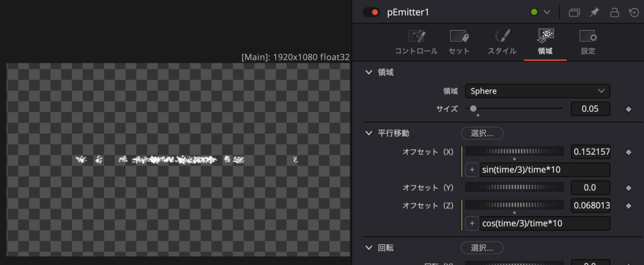Toggle the pEmitter1 node enable switch
This screenshot has height=265, width=644.
(x=371, y=12)
